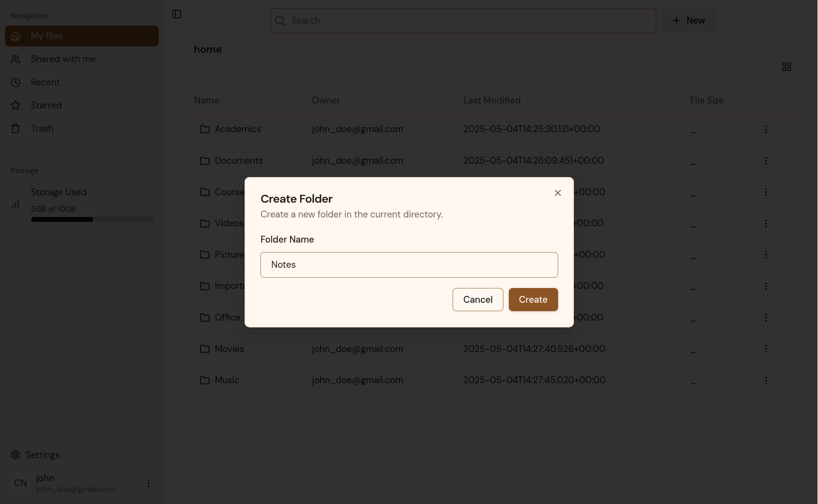Click the Music folder icon
818x504 pixels.
pyautogui.click(x=205, y=380)
